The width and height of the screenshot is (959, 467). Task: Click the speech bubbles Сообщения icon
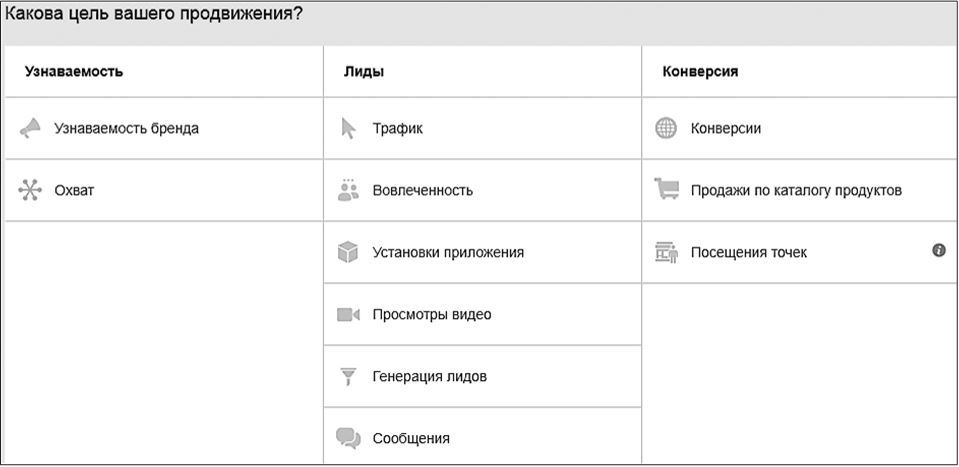(x=348, y=438)
